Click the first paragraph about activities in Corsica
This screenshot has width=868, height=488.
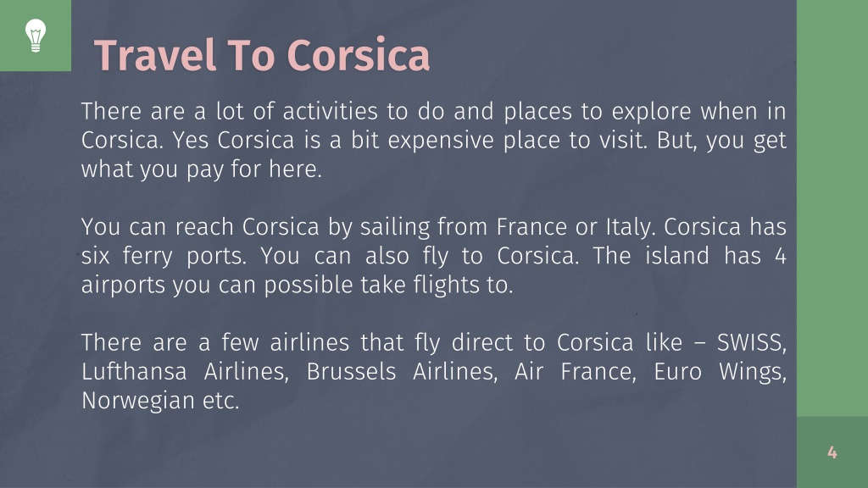click(433, 140)
